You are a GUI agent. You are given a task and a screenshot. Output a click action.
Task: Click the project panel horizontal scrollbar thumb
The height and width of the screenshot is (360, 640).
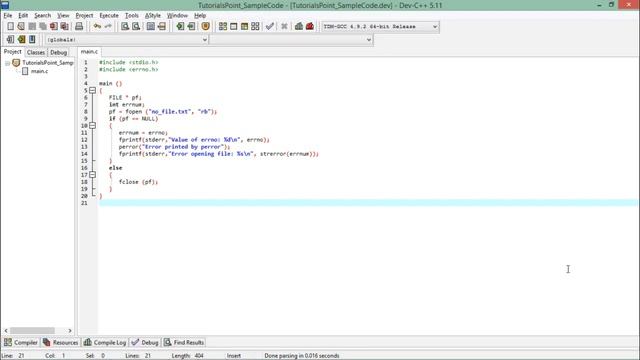(32, 330)
